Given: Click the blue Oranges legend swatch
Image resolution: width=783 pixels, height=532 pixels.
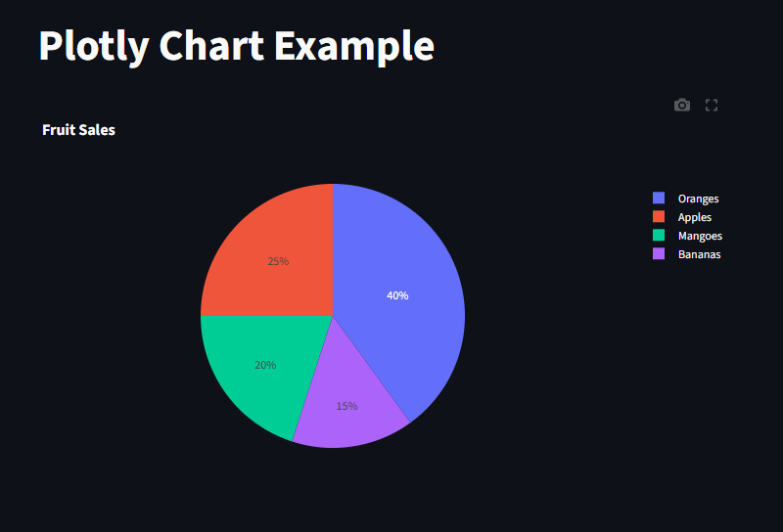Looking at the screenshot, I should click(659, 199).
